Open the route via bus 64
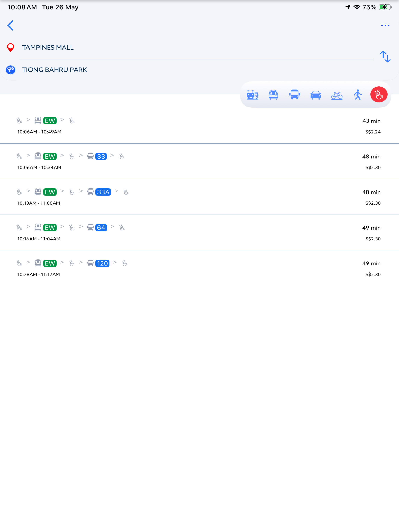Image resolution: width=399 pixels, height=532 pixels. [199, 233]
